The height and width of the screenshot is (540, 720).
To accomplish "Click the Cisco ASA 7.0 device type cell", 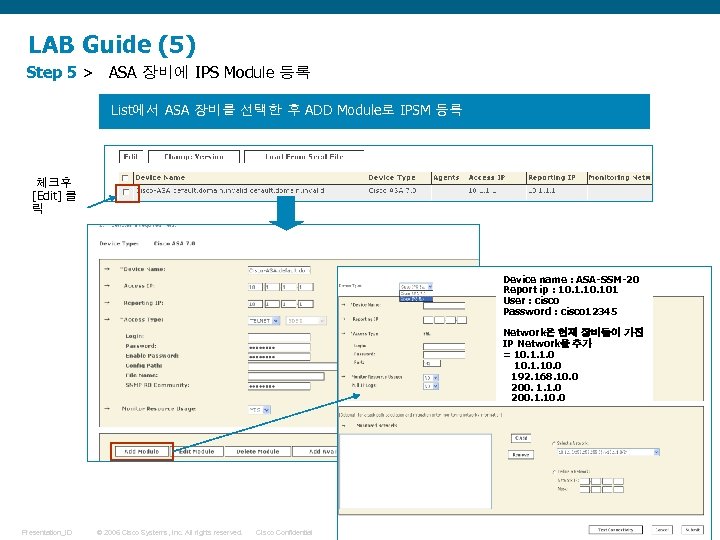I will tap(392, 191).
